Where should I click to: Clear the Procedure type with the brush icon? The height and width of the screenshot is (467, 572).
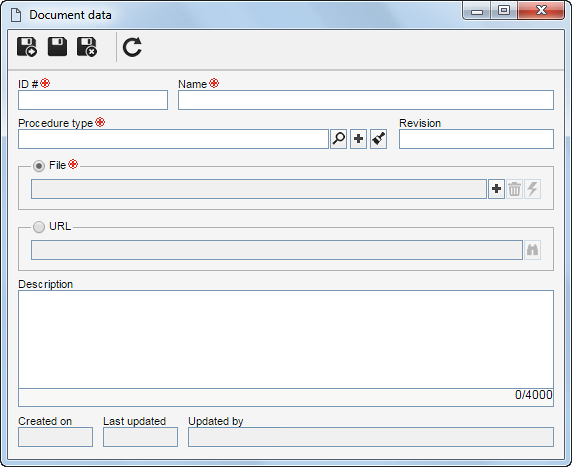379,139
